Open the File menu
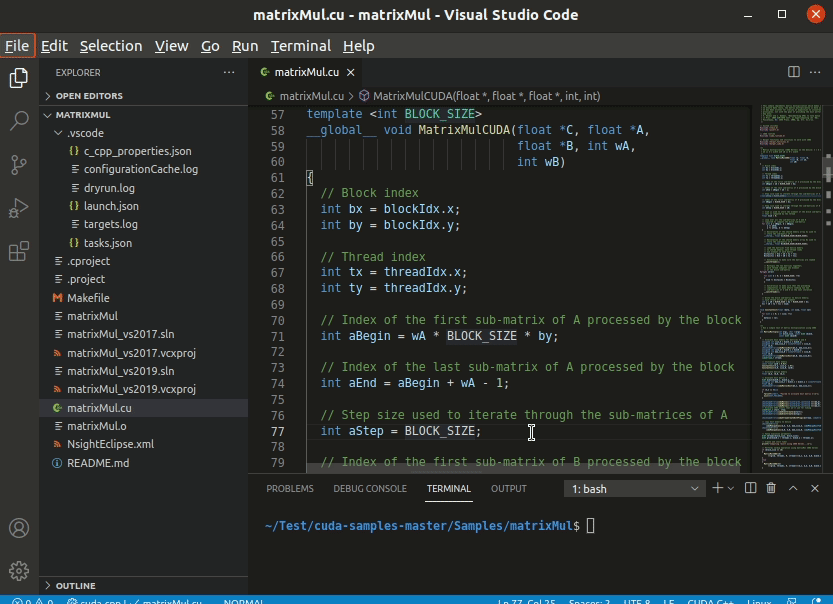Viewport: 833px width, 604px height. 17,46
